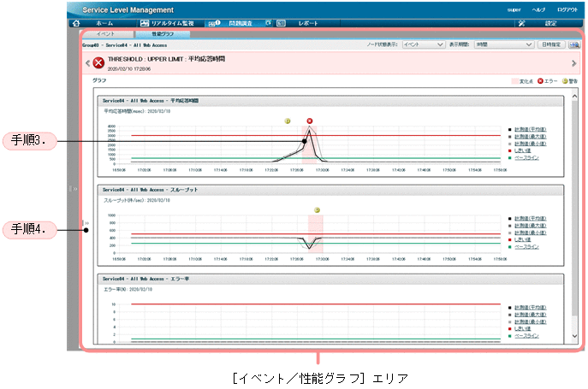Click the troubleshooting alert icon
588x389 pixels.
coord(214,23)
